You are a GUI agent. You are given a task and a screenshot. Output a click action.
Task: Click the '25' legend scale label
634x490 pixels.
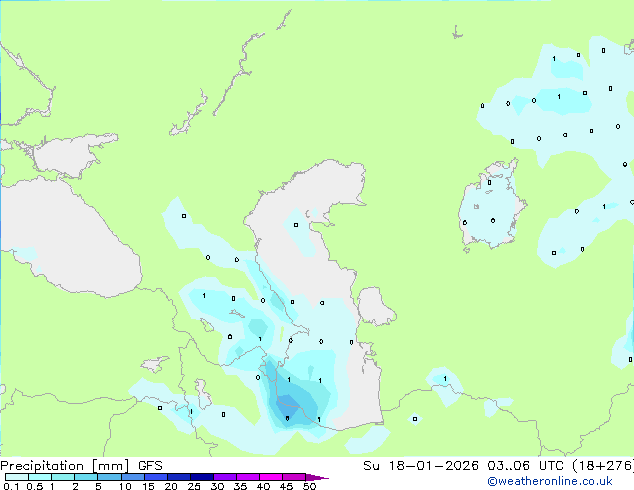(x=194, y=486)
